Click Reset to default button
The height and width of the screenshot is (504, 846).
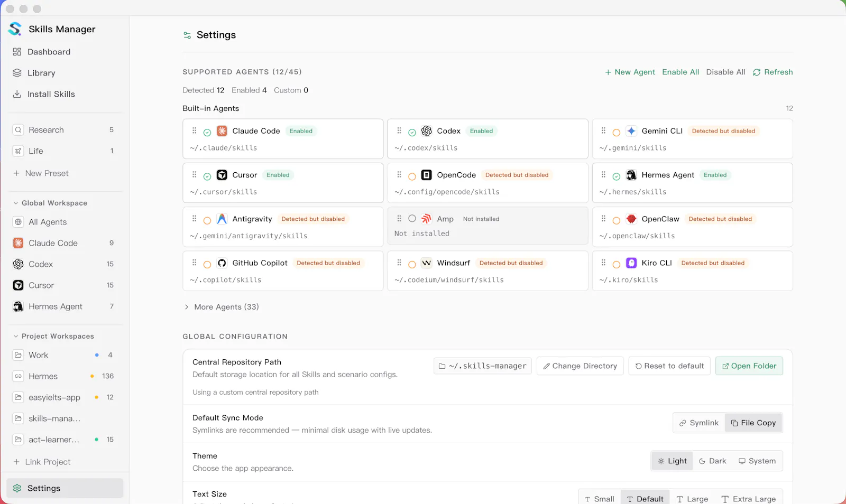[x=669, y=366]
